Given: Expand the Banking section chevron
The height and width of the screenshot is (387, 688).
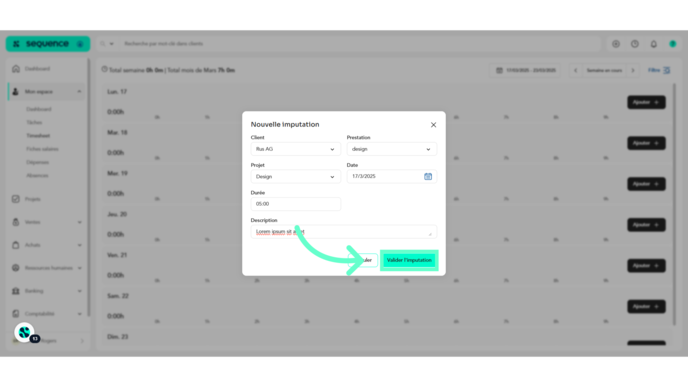Looking at the screenshot, I should [x=79, y=291].
